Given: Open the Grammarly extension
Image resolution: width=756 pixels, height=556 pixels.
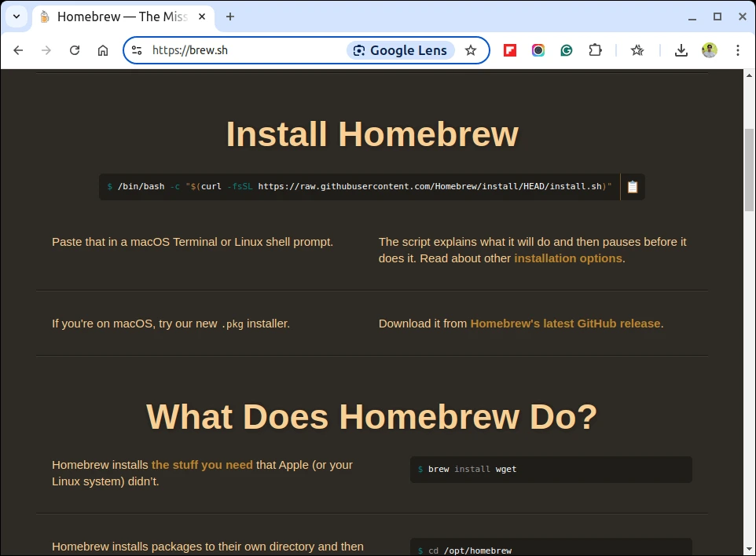Looking at the screenshot, I should point(567,50).
